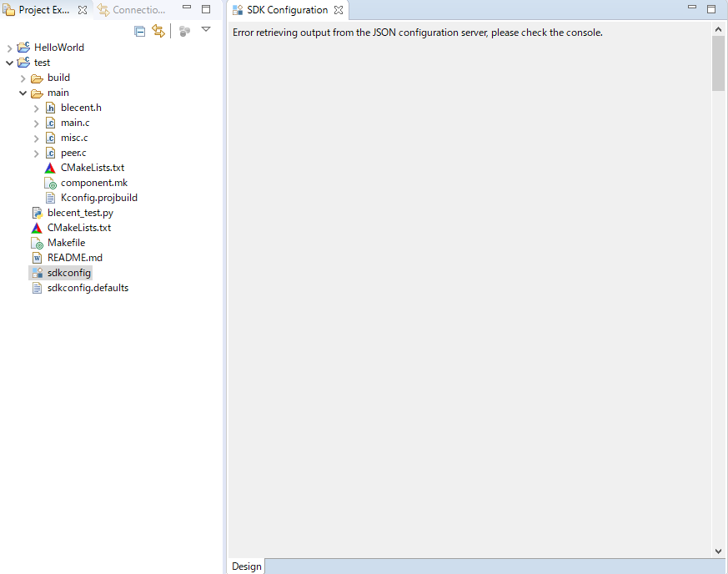Click the component.mk file icon

(x=50, y=183)
